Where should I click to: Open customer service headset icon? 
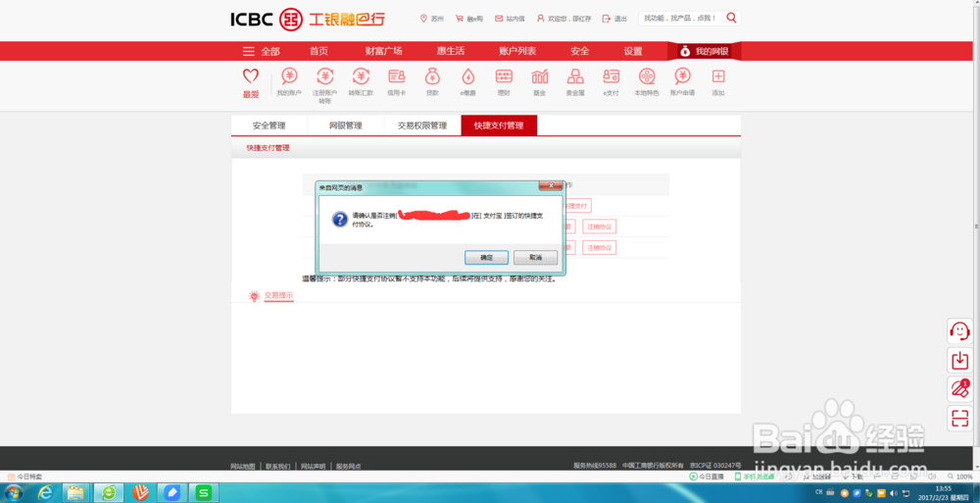(959, 330)
